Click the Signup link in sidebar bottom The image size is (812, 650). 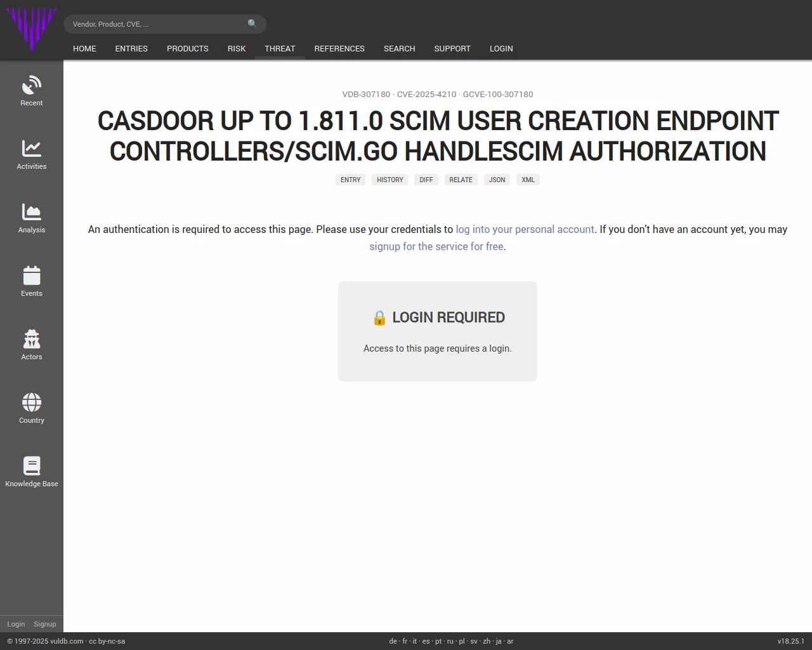point(45,624)
